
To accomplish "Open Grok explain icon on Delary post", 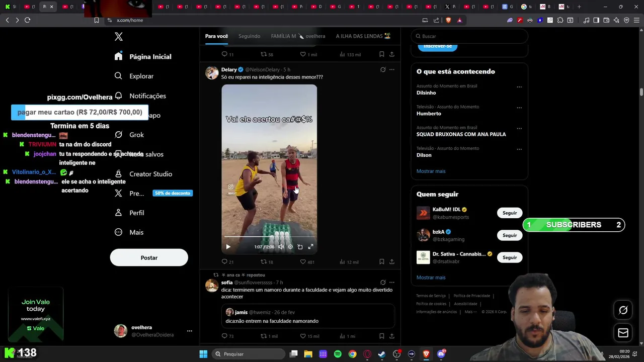I will coord(383,70).
